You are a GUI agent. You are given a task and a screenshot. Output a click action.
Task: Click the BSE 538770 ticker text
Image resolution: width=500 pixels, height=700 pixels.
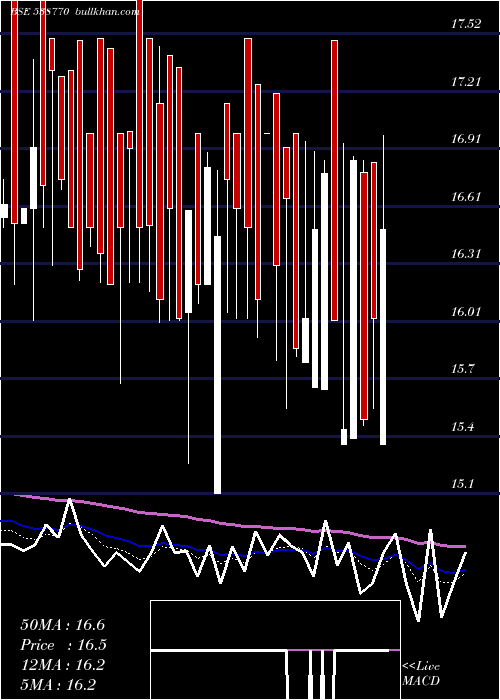coord(39,12)
